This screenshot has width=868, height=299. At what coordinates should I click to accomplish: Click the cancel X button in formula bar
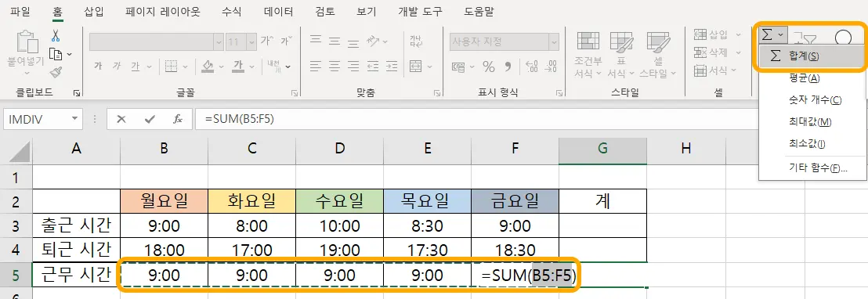(121, 119)
